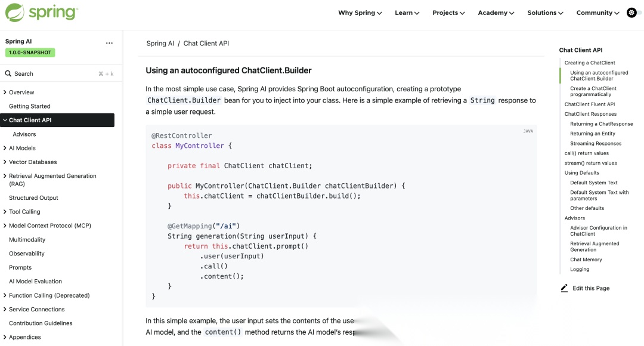
Task: Open the AI Model Evaluation page
Action: 35,282
